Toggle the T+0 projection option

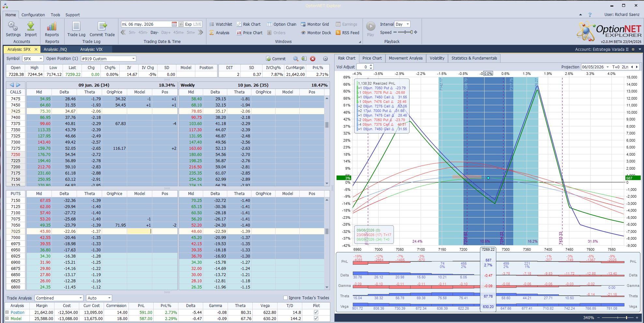616,67
